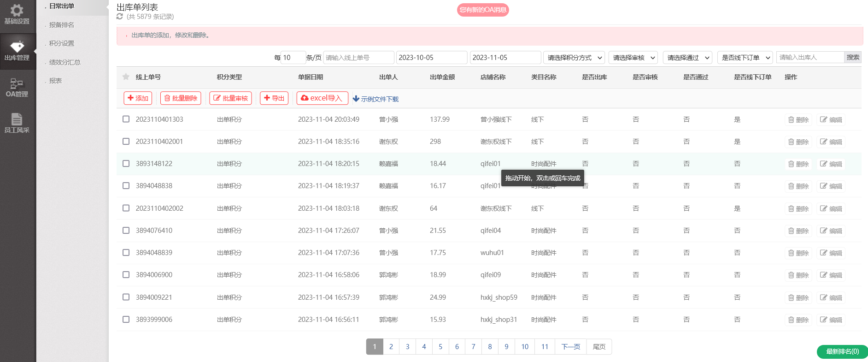
Task: Delete row 2023110402002
Action: [x=799, y=209]
